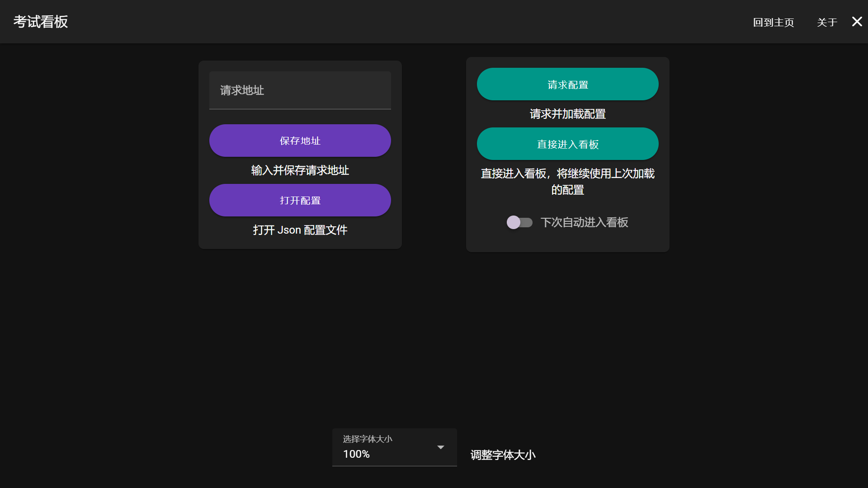Click the 打开 Json 配置文件 caption
Screen dimensions: 868x488
tap(300, 230)
